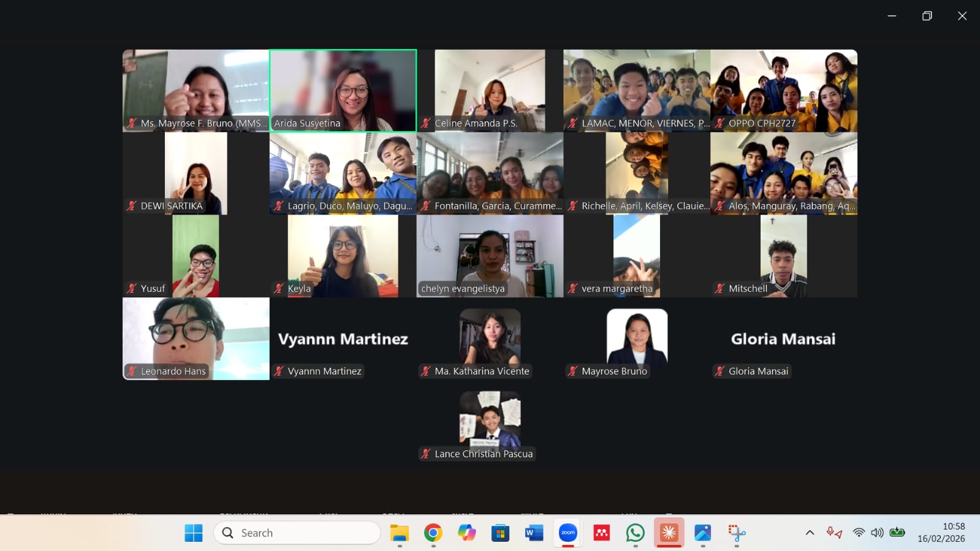Open File Explorer from the taskbar

click(x=399, y=533)
